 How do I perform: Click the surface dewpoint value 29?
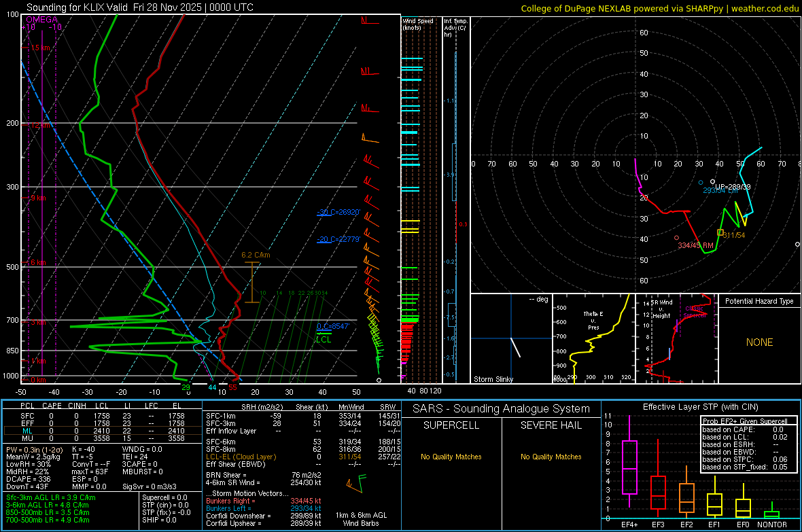click(186, 387)
